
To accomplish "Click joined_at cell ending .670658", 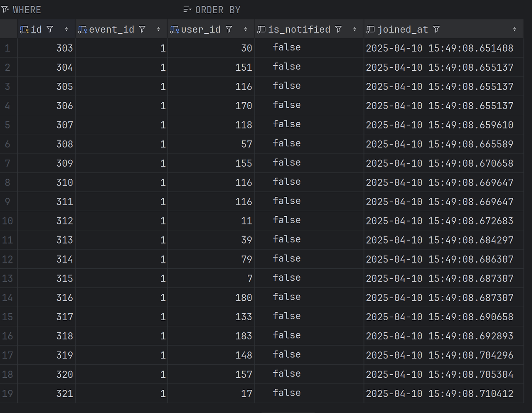I will click(x=443, y=163).
